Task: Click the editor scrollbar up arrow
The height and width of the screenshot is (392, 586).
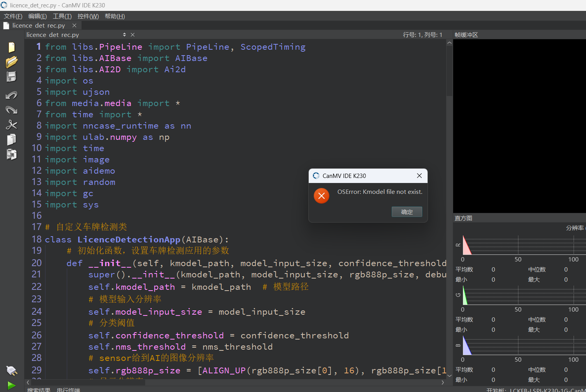Action: click(449, 43)
